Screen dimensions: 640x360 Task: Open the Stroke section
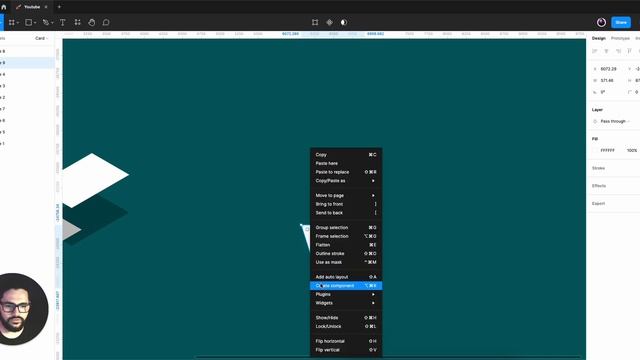pos(598,168)
